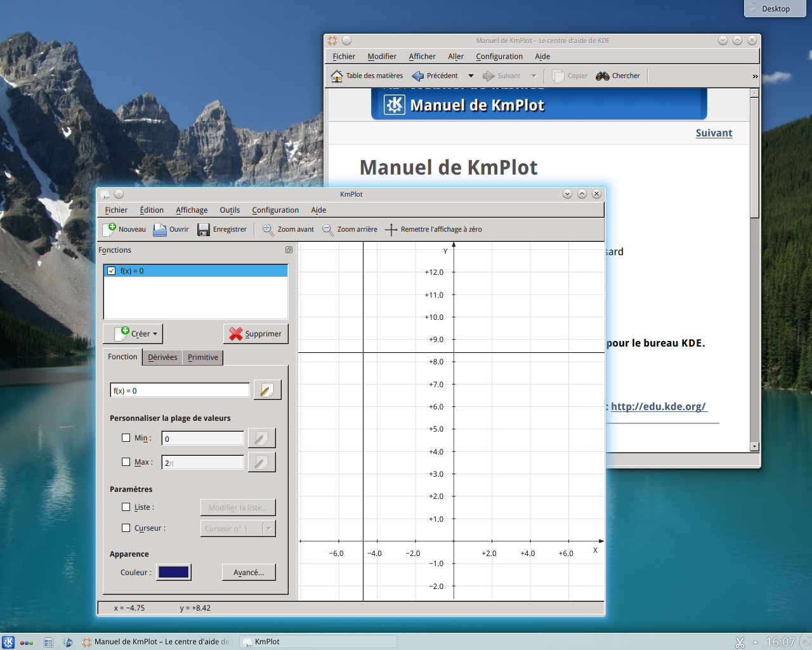Image resolution: width=812 pixels, height=650 pixels.
Task: Click the activities dots icon in the taskbar
Action: click(x=27, y=642)
